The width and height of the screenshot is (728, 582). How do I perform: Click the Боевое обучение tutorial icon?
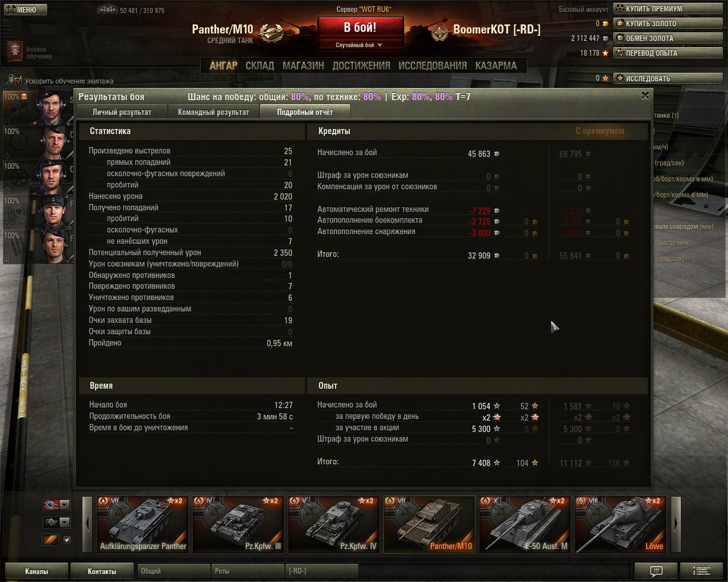pyautogui.click(x=14, y=52)
